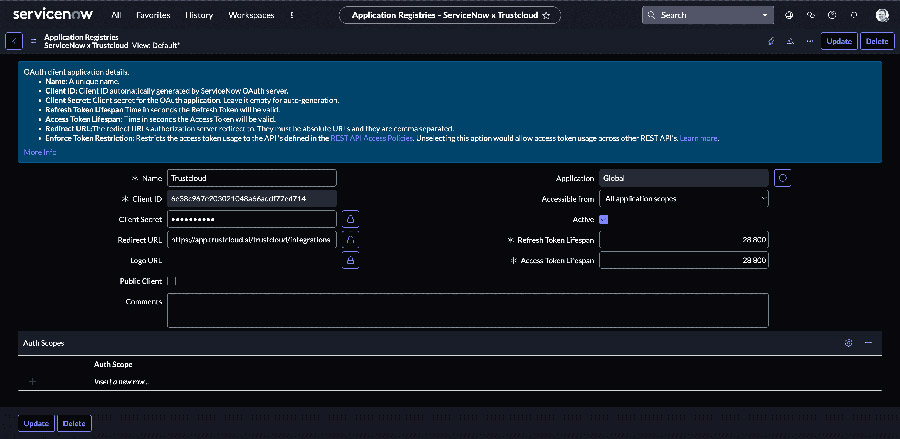Click the ServiceNow logo
The width and height of the screenshot is (900, 439).
tap(52, 14)
